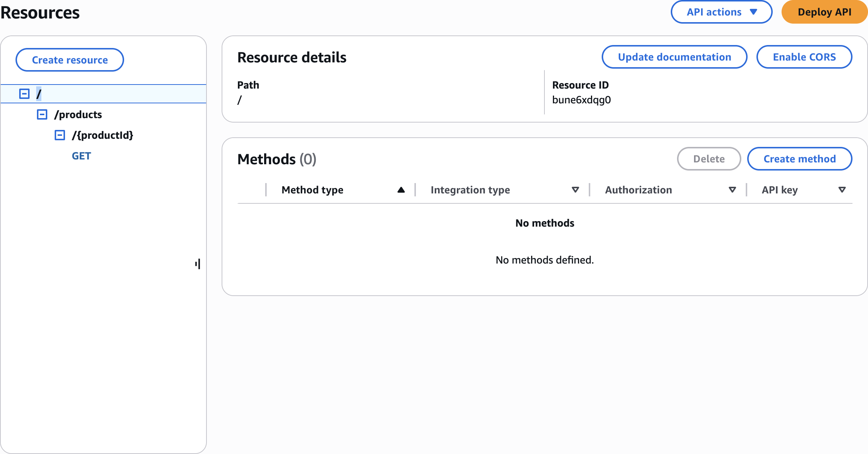
Task: Select the /products resource
Action: (78, 114)
